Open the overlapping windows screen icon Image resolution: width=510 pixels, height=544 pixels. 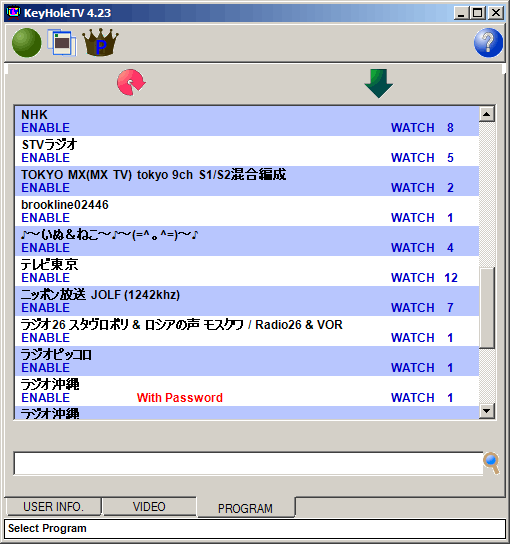[62, 43]
